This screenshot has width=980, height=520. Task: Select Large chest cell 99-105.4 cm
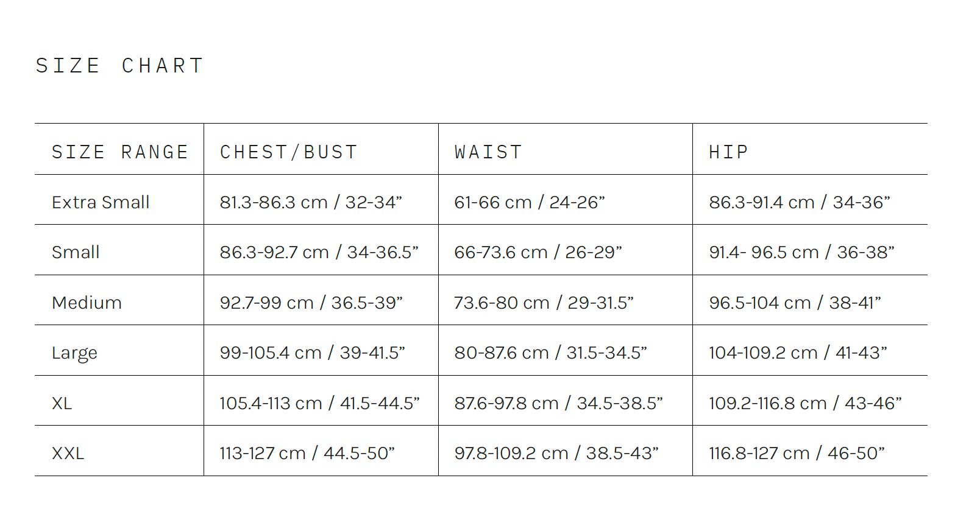coord(312,353)
